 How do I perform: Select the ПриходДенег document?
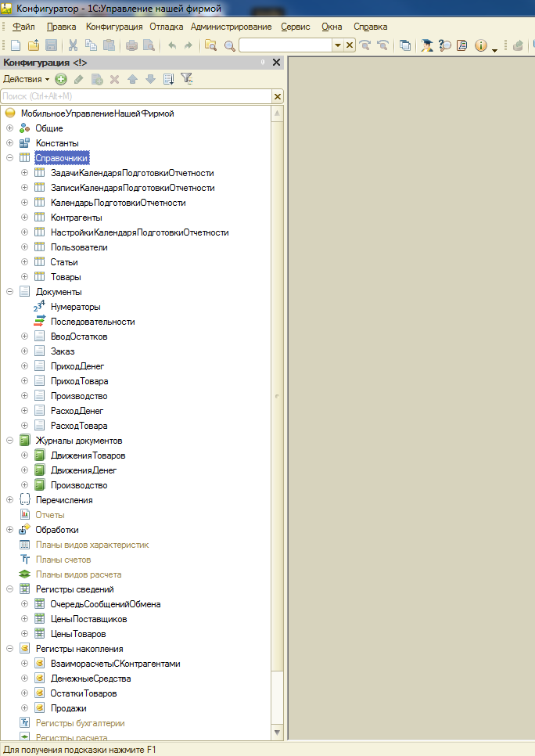[77, 366]
